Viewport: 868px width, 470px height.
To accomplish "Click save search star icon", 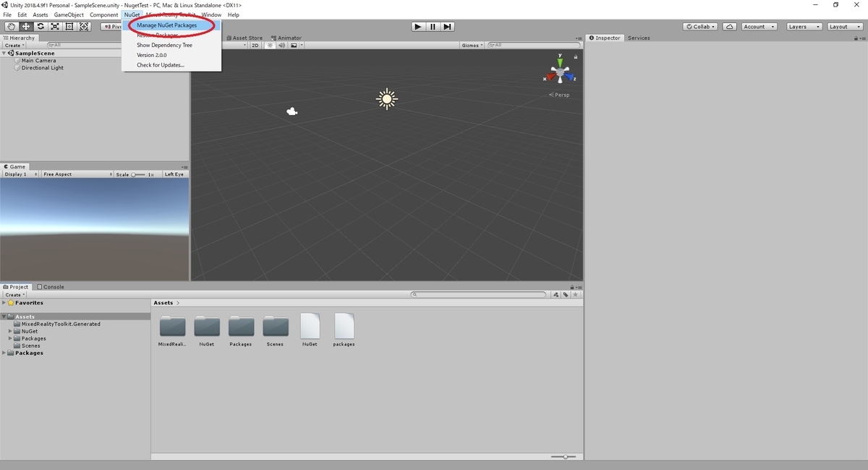I will click(x=574, y=295).
